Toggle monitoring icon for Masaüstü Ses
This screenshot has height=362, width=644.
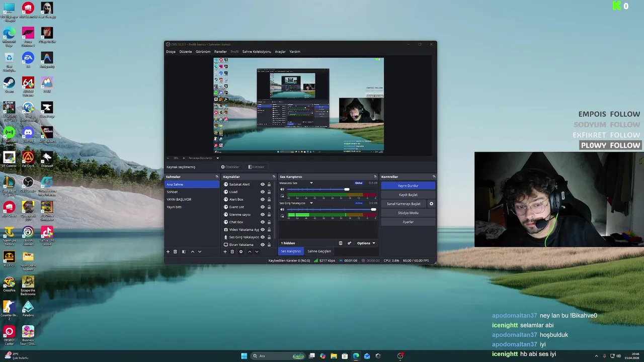click(x=282, y=196)
